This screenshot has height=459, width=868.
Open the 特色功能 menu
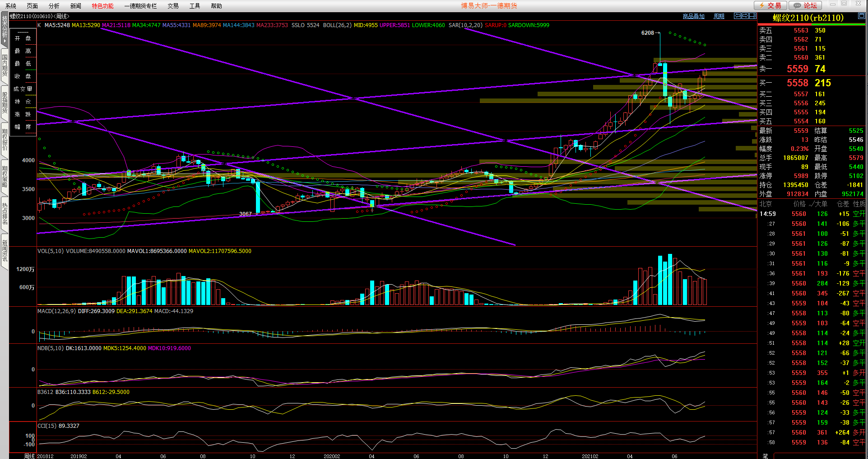click(x=102, y=6)
